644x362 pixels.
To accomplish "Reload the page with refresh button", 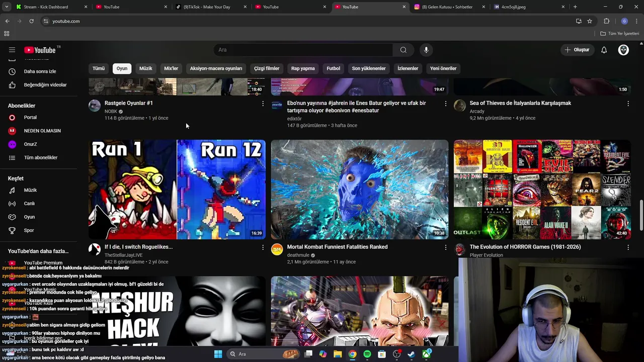I will pos(31,21).
